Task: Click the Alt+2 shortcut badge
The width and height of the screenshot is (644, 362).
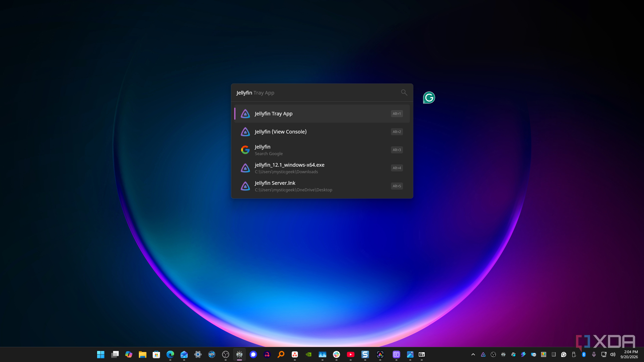Action: 397,132
